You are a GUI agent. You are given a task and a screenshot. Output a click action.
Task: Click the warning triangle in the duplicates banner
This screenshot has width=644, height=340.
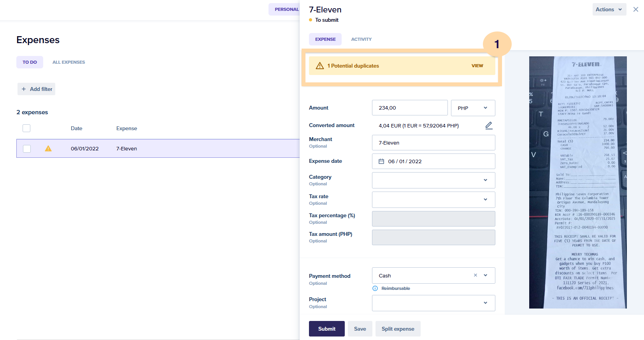tap(320, 66)
